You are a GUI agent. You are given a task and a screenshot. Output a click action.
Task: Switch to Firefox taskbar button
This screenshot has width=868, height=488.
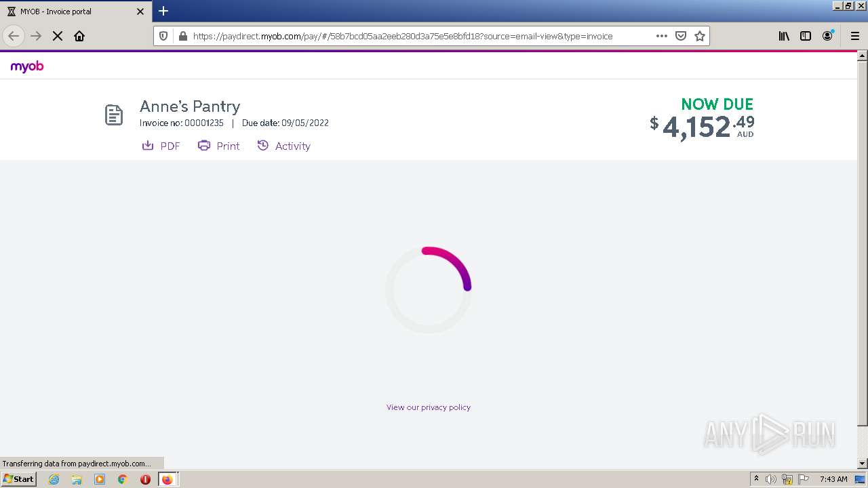167,479
